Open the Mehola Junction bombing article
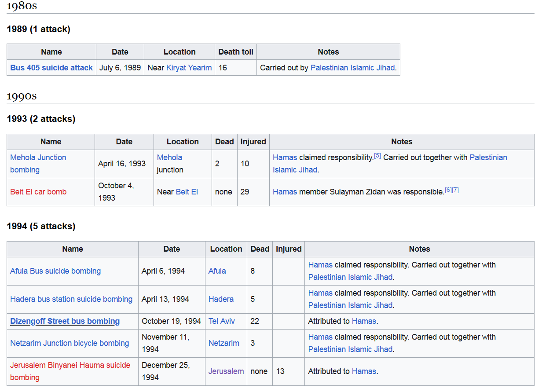Viewport: 542px width, 392px height. point(38,164)
